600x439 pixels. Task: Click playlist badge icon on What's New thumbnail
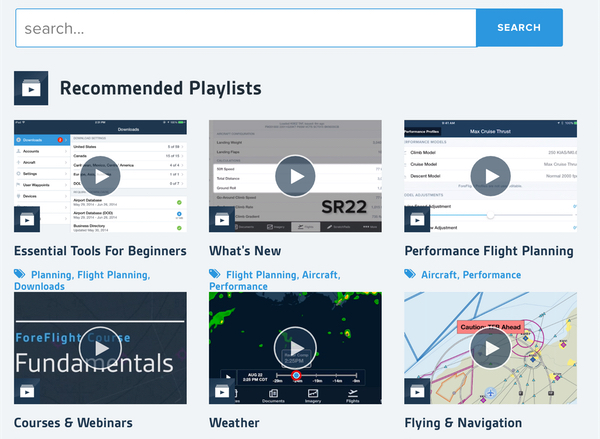pos(223,219)
